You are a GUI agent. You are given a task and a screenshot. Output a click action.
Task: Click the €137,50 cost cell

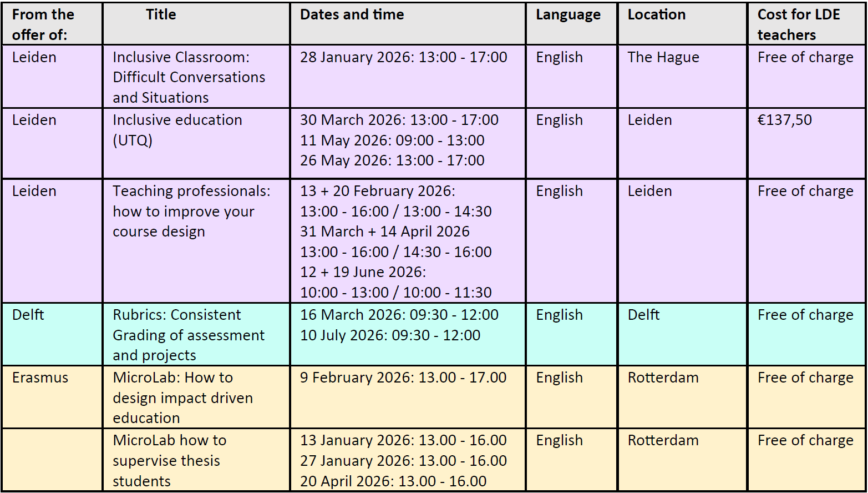click(x=784, y=120)
